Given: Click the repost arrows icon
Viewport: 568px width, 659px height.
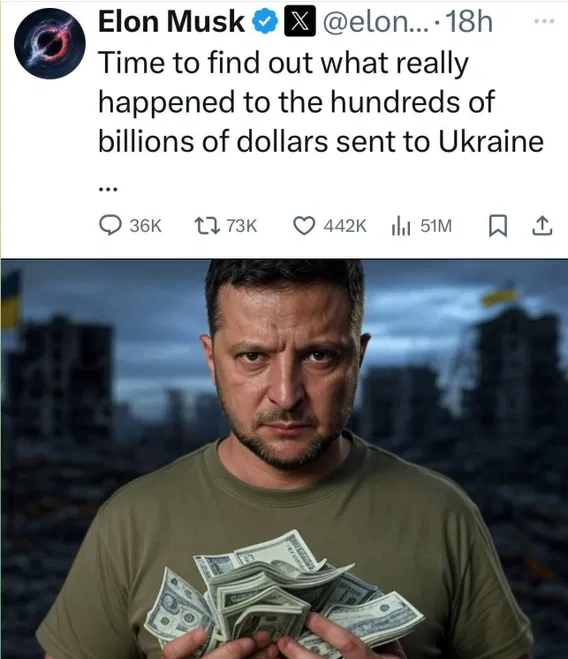Looking at the screenshot, I should [x=207, y=226].
